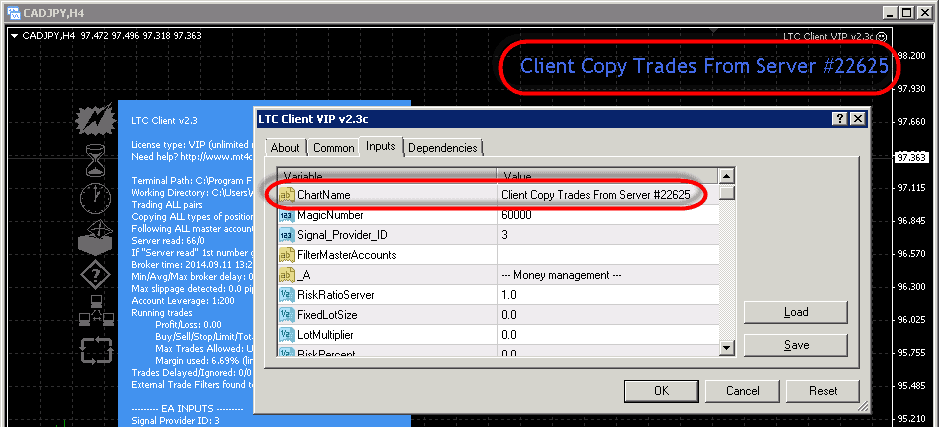Click the lightning burst icon on chart
The width and height of the screenshot is (939, 427).
[x=95, y=119]
